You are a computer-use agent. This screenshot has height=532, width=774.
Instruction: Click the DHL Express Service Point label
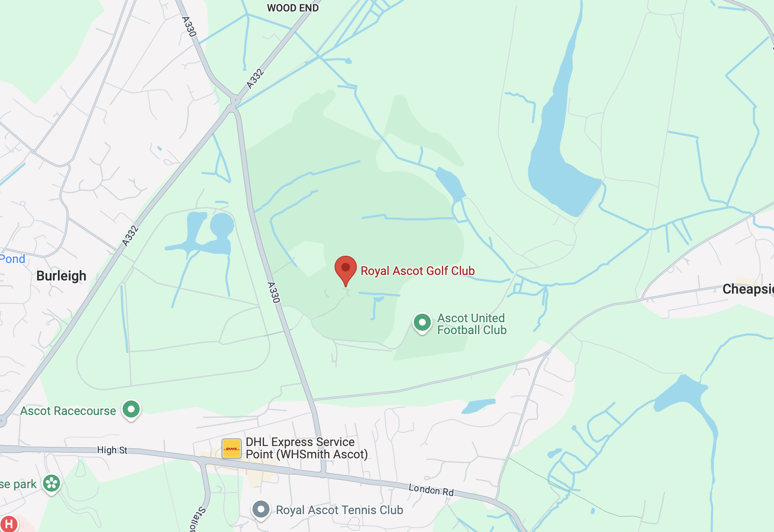tap(307, 448)
